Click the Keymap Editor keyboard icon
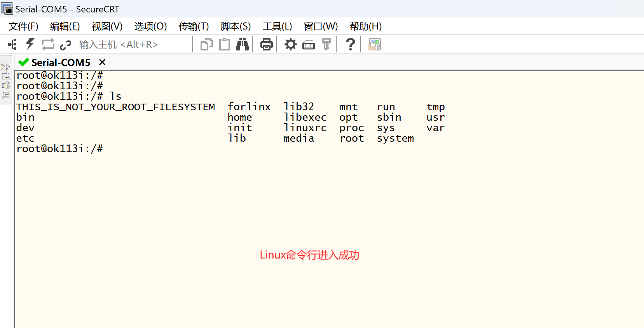Viewport: 644px width, 328px height. pyautogui.click(x=309, y=45)
